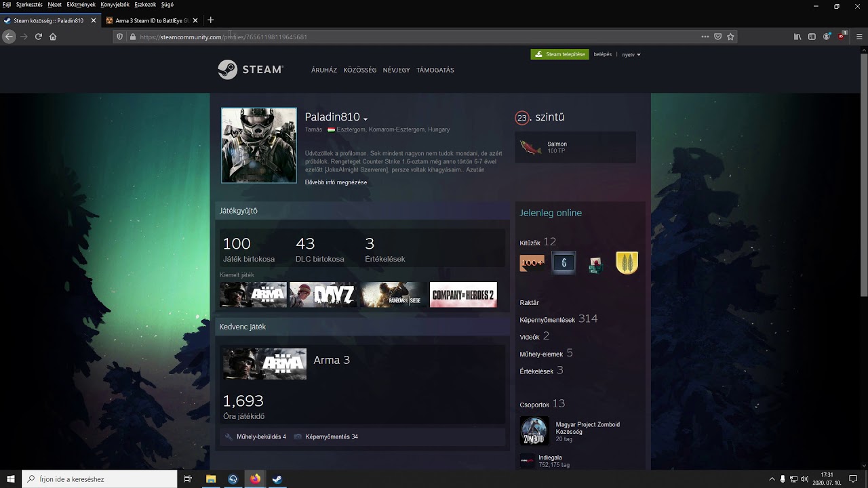Open ÁRUHÁZ store menu
868x488 pixels.
[x=324, y=70]
